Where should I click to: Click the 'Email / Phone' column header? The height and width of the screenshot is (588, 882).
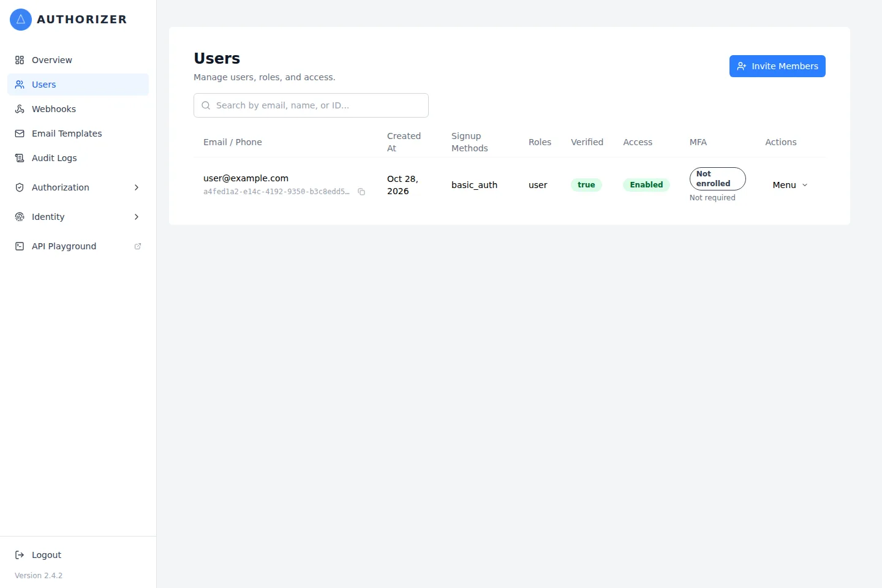[x=233, y=142]
